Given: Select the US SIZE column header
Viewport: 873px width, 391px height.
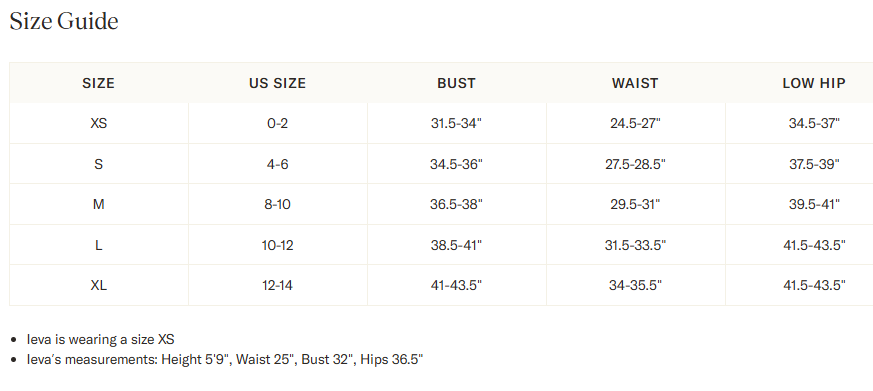Looking at the screenshot, I should click(x=277, y=83).
